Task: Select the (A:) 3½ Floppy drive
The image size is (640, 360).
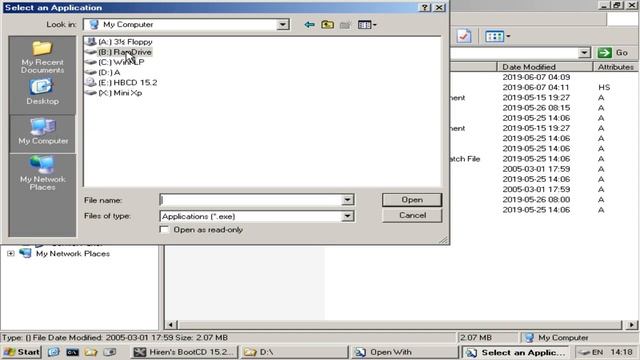Action: point(119,42)
